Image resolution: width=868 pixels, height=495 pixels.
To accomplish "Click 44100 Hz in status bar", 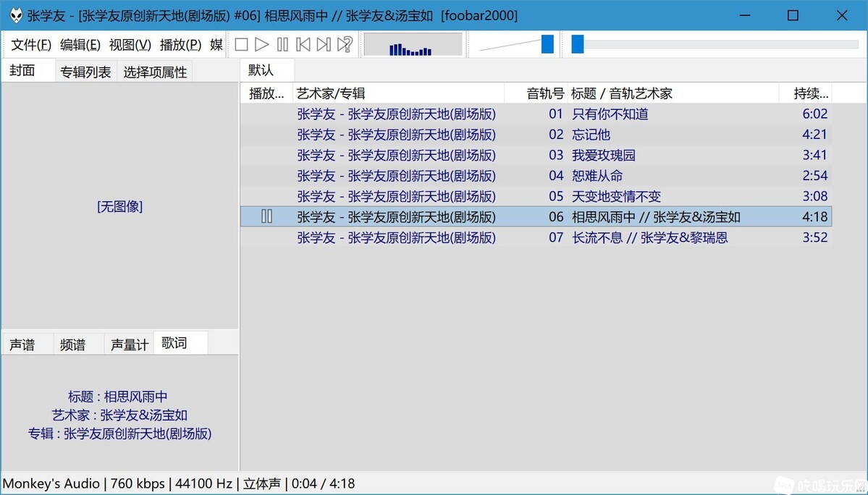I will (203, 483).
